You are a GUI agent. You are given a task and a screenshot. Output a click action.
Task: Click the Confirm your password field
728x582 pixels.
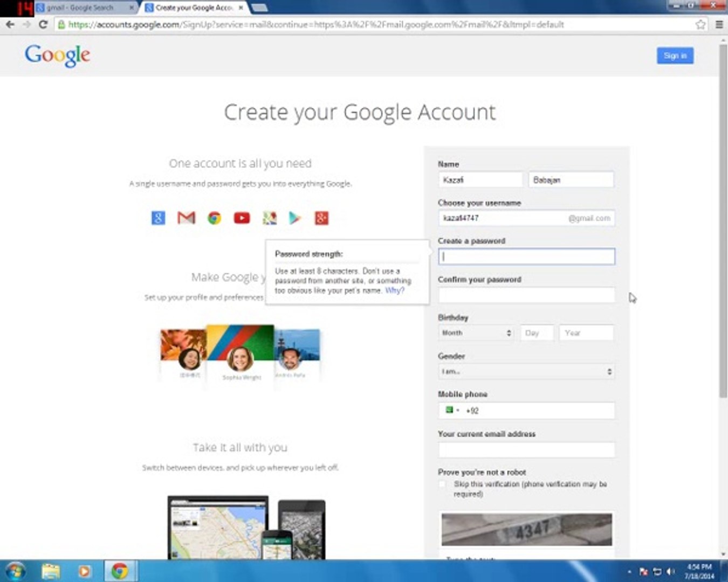point(526,295)
